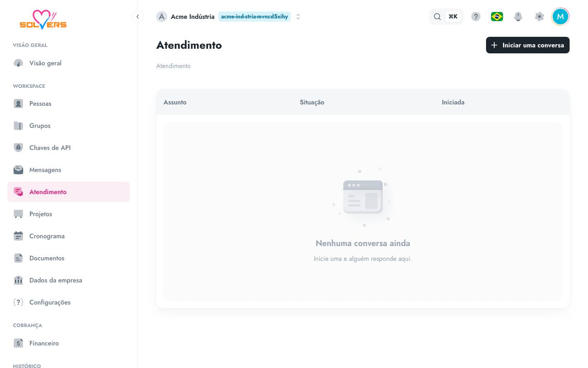Open user avatar M menu
This screenshot has height=368, width=588.
pyautogui.click(x=560, y=17)
